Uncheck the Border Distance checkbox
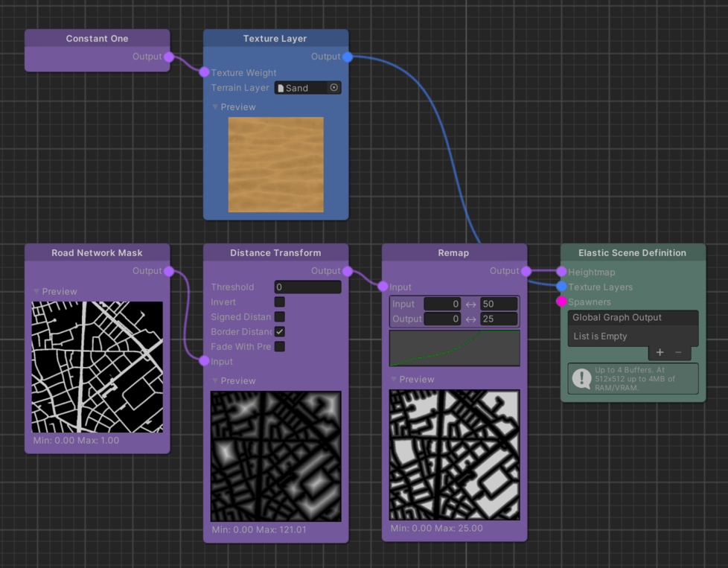Viewport: 728px width, 568px height. (x=279, y=331)
